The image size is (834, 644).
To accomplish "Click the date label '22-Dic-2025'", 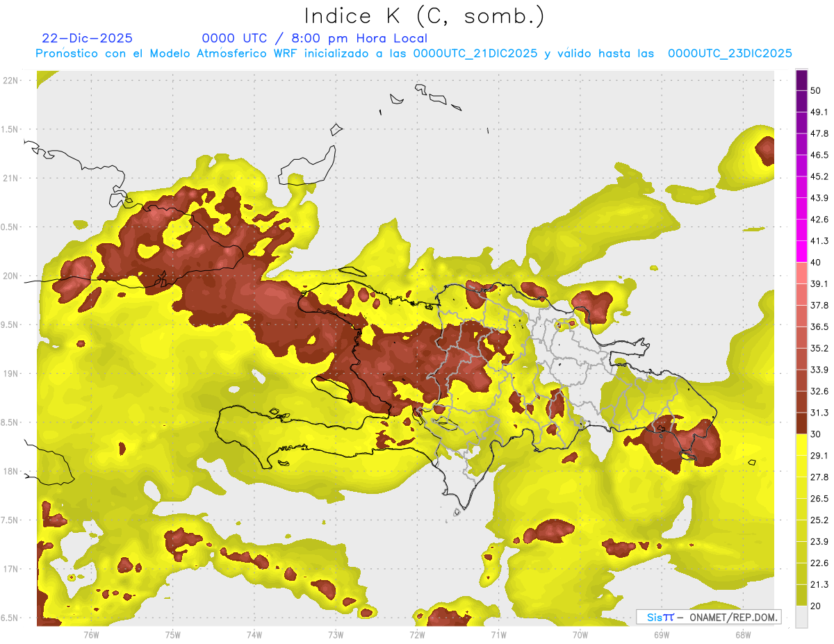I will pyautogui.click(x=87, y=38).
